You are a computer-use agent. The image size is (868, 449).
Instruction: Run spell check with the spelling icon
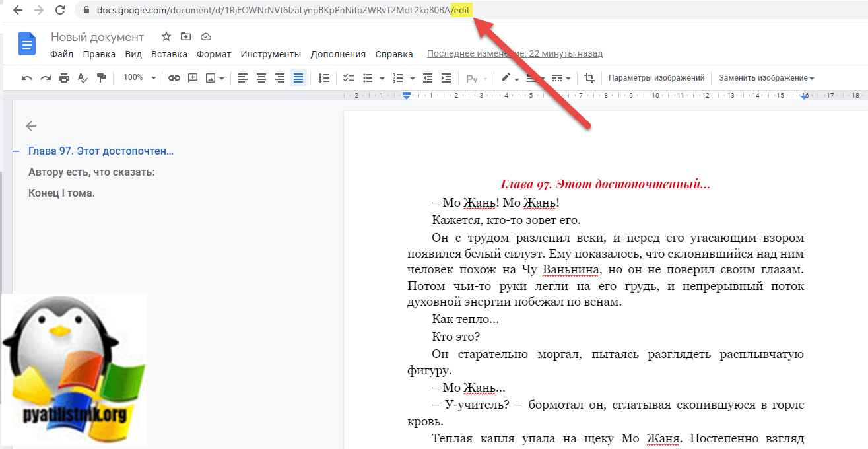[x=83, y=78]
